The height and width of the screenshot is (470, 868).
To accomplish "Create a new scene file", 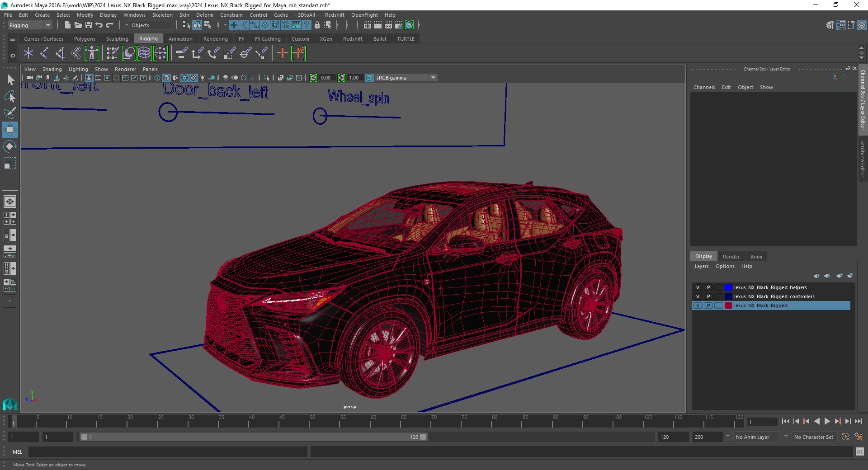I will (x=67, y=25).
